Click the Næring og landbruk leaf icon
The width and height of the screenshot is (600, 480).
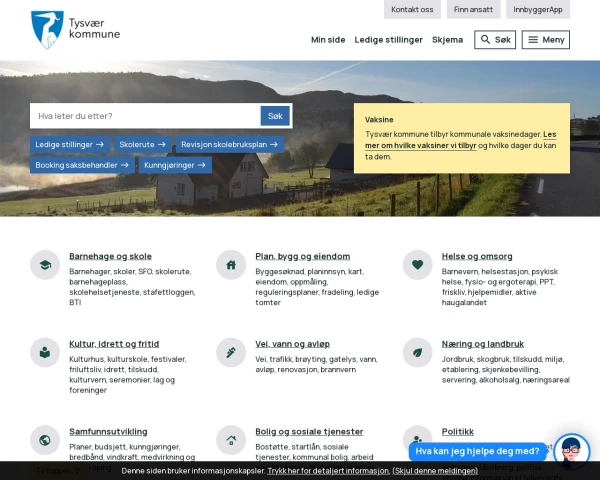tap(417, 353)
